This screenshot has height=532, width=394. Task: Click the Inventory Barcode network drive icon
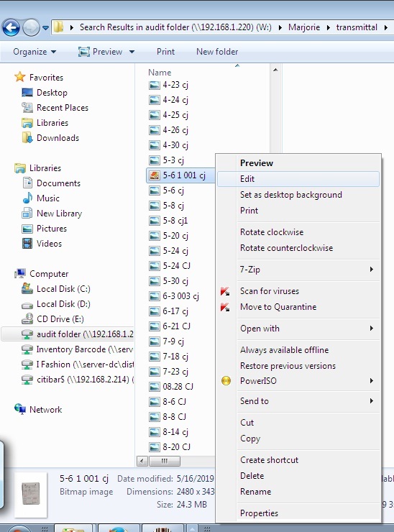point(27,349)
